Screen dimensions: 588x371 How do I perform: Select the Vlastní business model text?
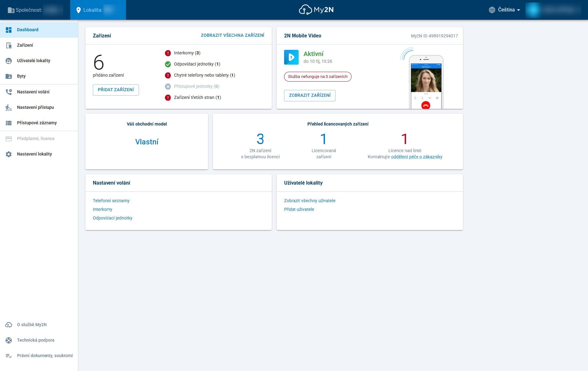147,142
